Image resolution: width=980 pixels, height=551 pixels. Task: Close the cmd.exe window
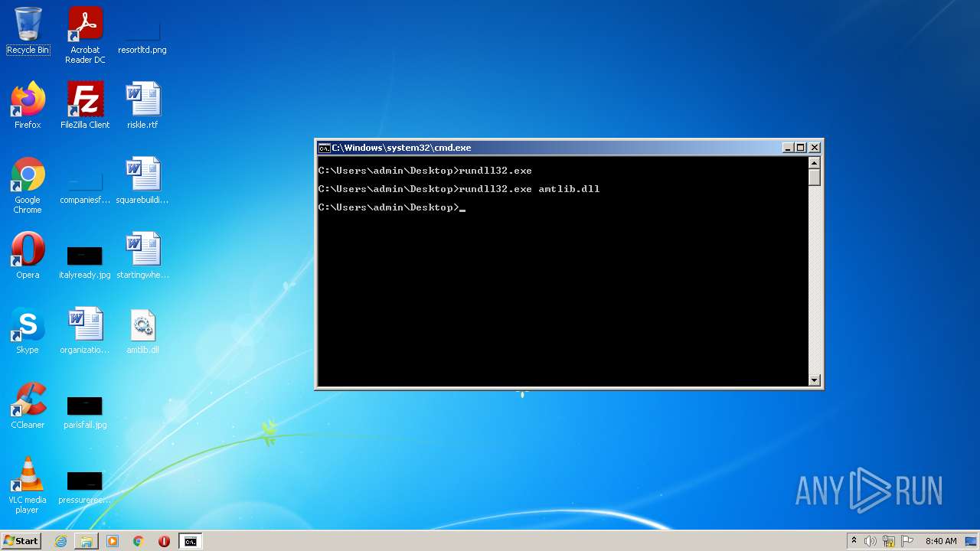815,148
